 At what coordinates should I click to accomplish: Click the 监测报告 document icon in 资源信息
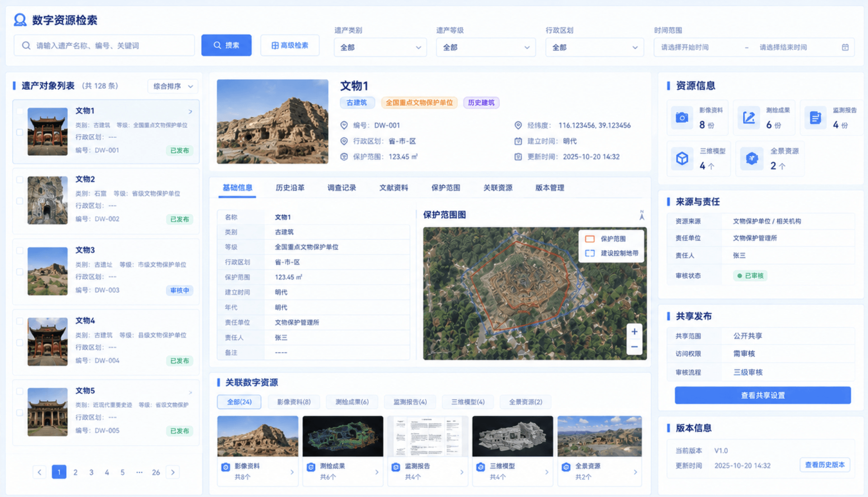pos(815,118)
